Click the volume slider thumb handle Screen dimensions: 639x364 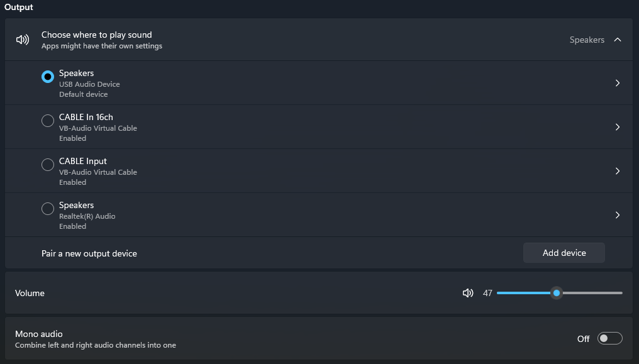tap(557, 293)
